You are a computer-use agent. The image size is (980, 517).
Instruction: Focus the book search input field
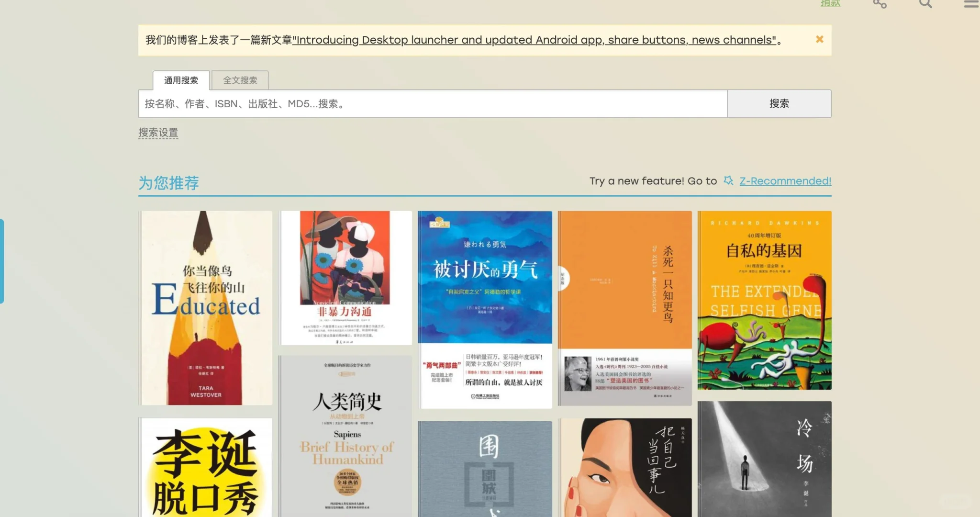coord(433,103)
